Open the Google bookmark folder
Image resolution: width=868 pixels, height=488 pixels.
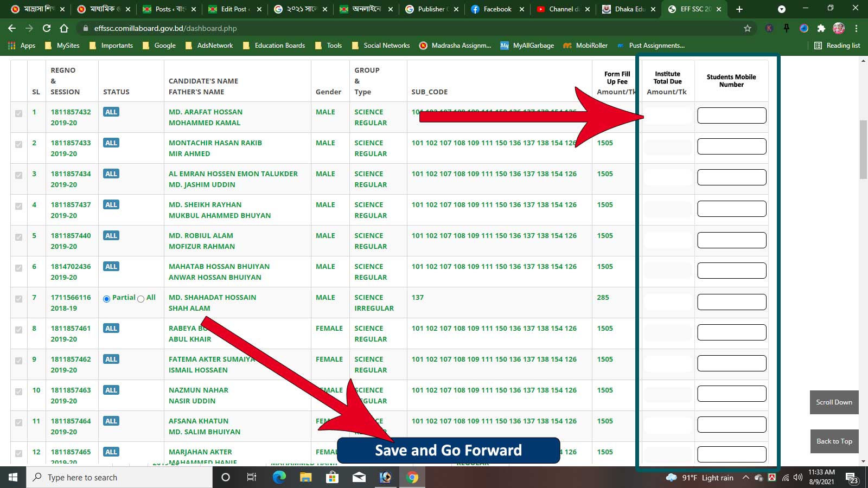[x=158, y=46]
